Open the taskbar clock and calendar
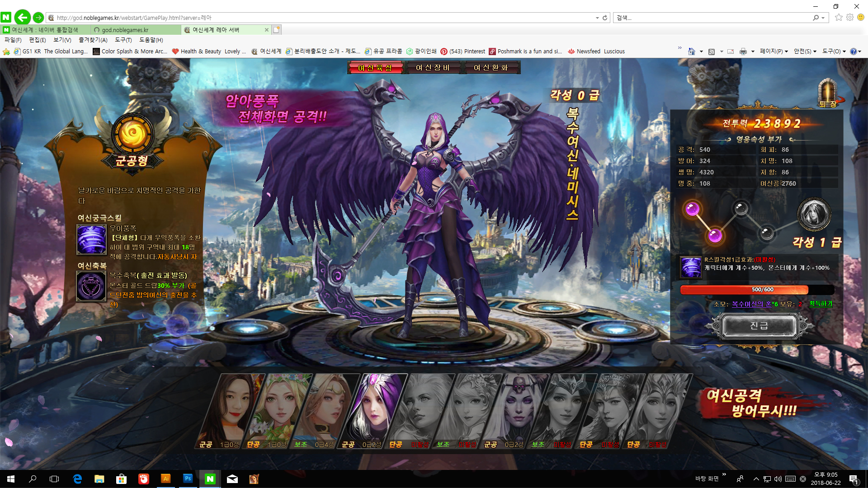 point(826,479)
